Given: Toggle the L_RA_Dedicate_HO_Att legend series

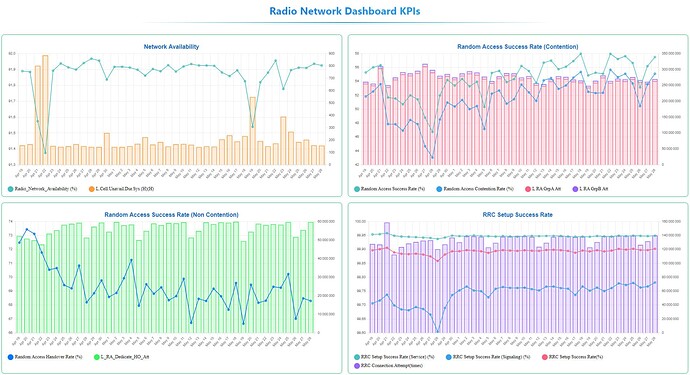Looking at the screenshot, I should [121, 357].
